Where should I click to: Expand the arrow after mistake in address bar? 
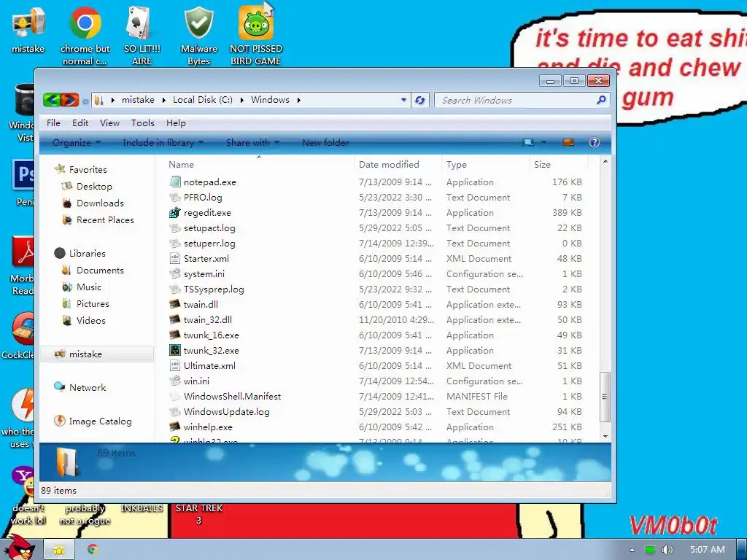coord(163,100)
